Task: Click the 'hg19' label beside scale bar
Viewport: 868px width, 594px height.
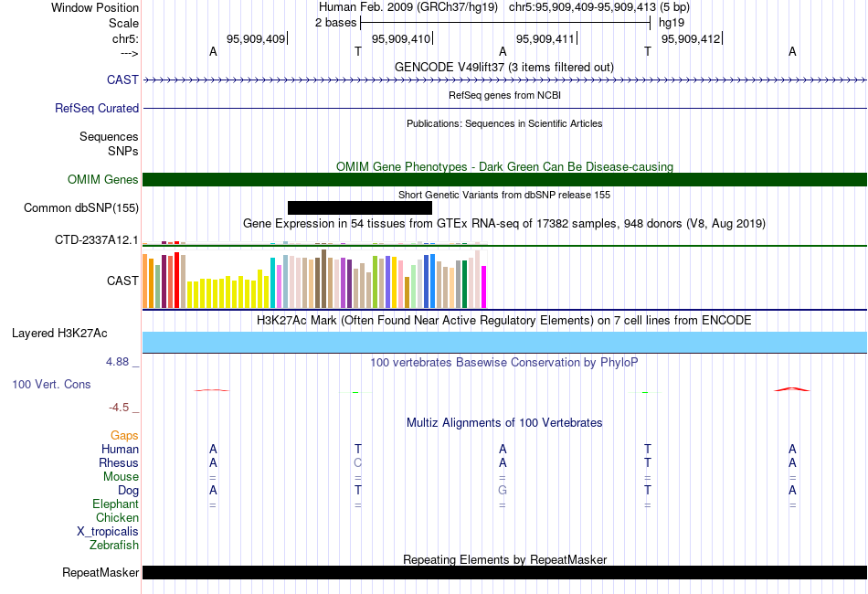Action: [x=672, y=23]
